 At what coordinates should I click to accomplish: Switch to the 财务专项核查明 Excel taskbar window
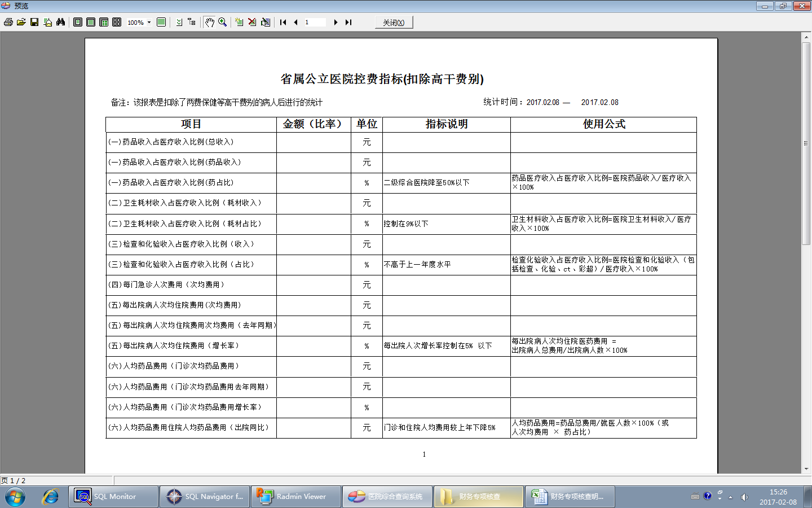click(570, 497)
